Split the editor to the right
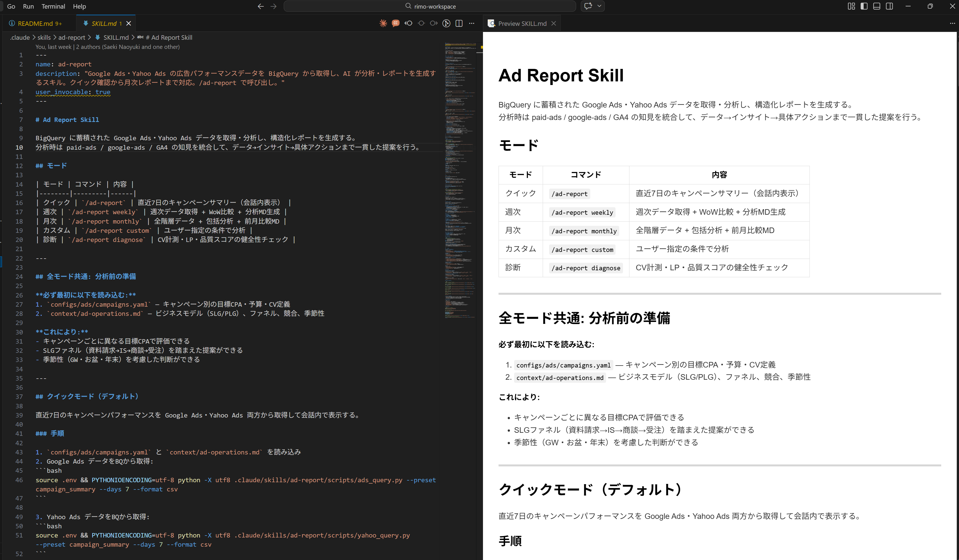Screen dimensions: 959x560 pos(459,23)
